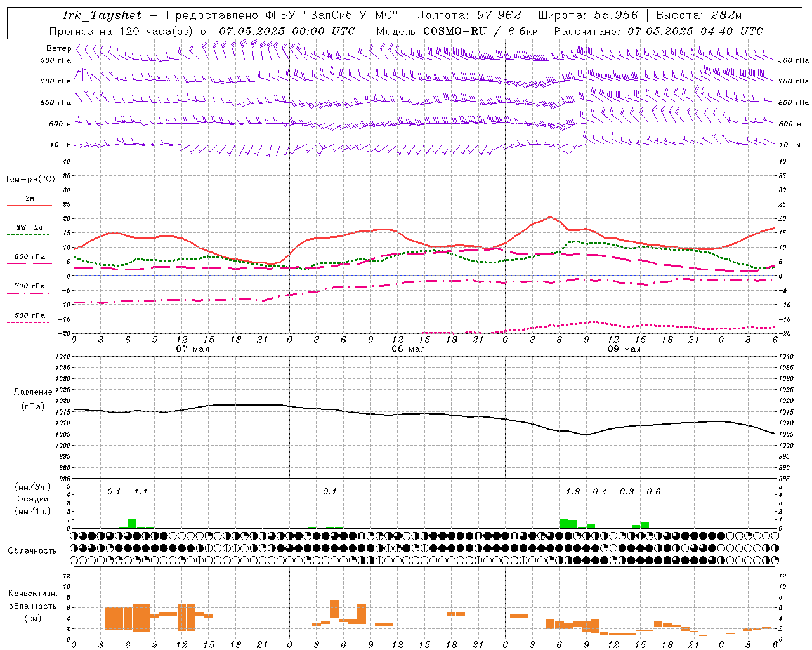812x650 pixels.
Task: Click the Ветер panel label
Action: click(x=58, y=48)
